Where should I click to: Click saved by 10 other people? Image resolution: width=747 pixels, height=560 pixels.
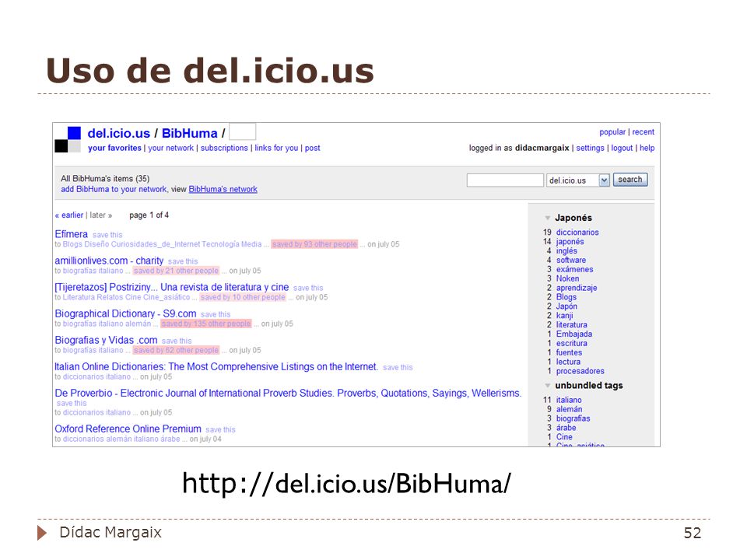tap(243, 297)
